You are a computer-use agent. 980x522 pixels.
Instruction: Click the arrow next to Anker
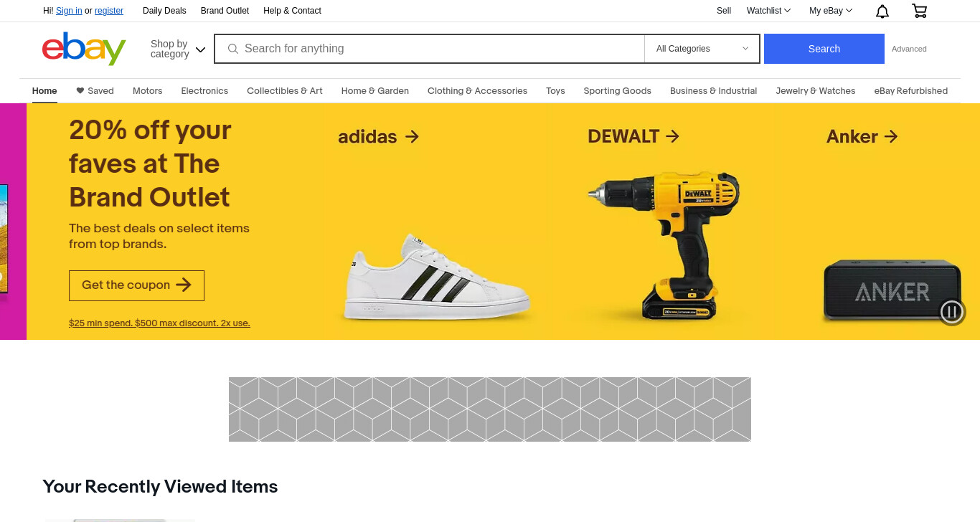point(891,136)
